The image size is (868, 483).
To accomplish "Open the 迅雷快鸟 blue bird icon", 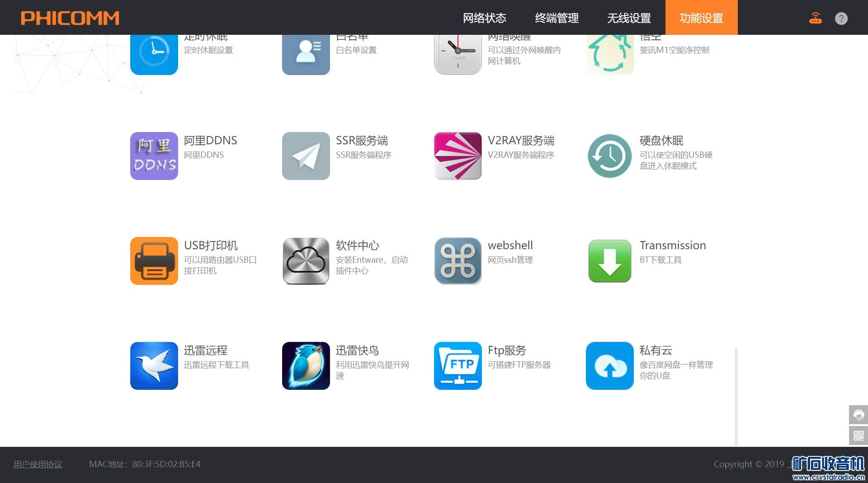I will pyautogui.click(x=306, y=366).
